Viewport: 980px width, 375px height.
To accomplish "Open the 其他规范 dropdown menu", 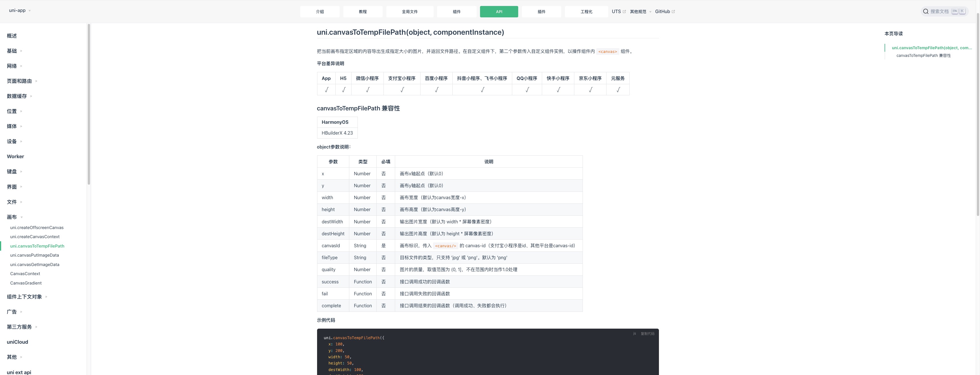I will pos(640,11).
